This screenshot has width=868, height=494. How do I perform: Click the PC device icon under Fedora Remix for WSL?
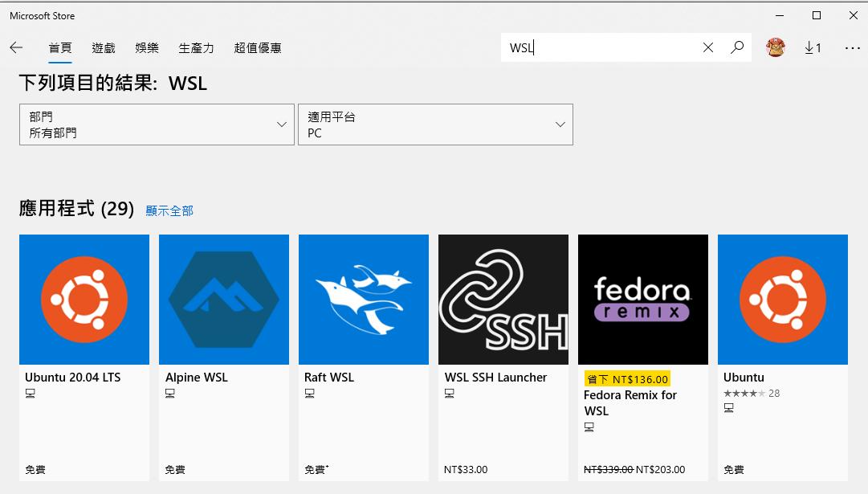point(589,427)
